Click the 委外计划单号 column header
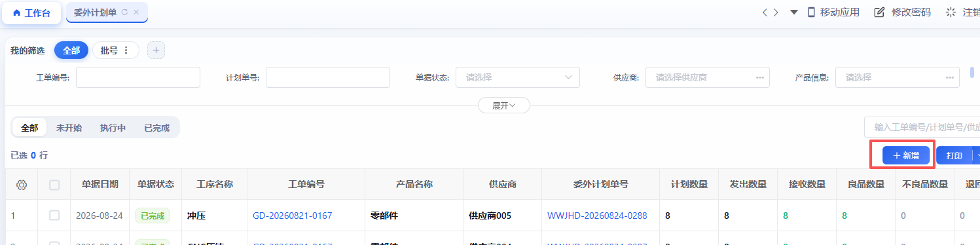980x245 pixels. click(x=601, y=185)
